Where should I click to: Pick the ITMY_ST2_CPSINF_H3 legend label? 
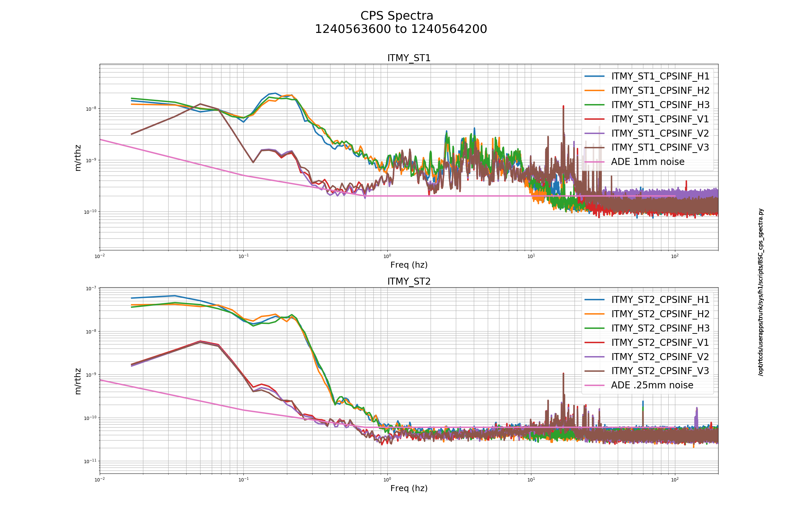[660, 328]
